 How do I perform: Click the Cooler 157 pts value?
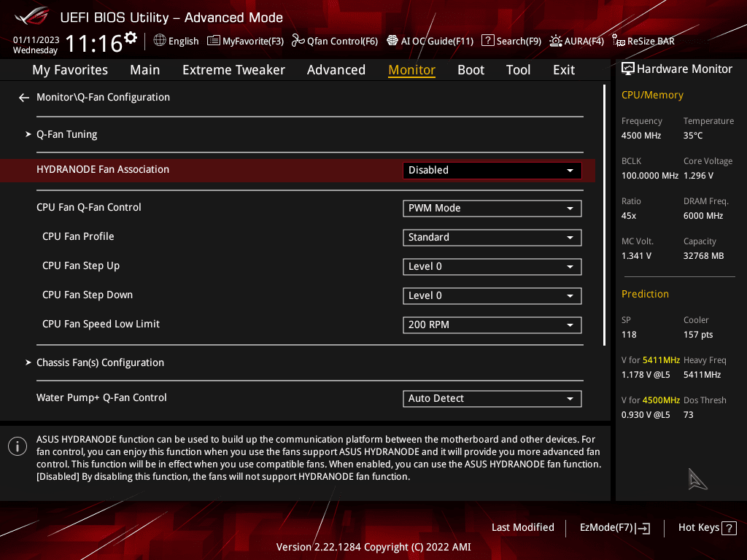click(698, 335)
